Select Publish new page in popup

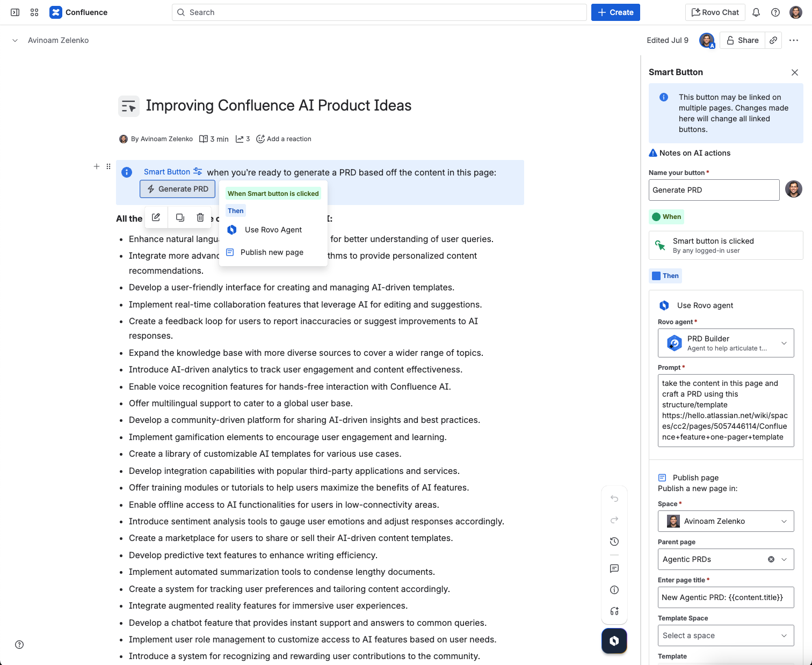point(273,252)
